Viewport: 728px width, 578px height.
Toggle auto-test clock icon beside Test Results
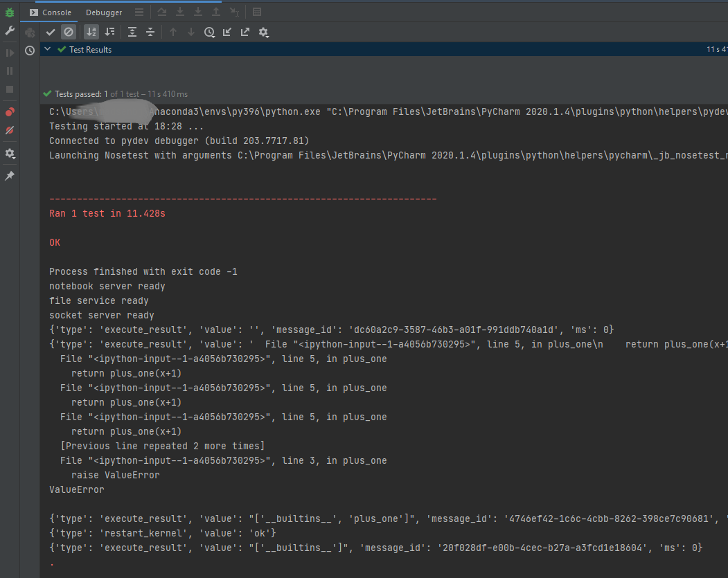point(30,51)
